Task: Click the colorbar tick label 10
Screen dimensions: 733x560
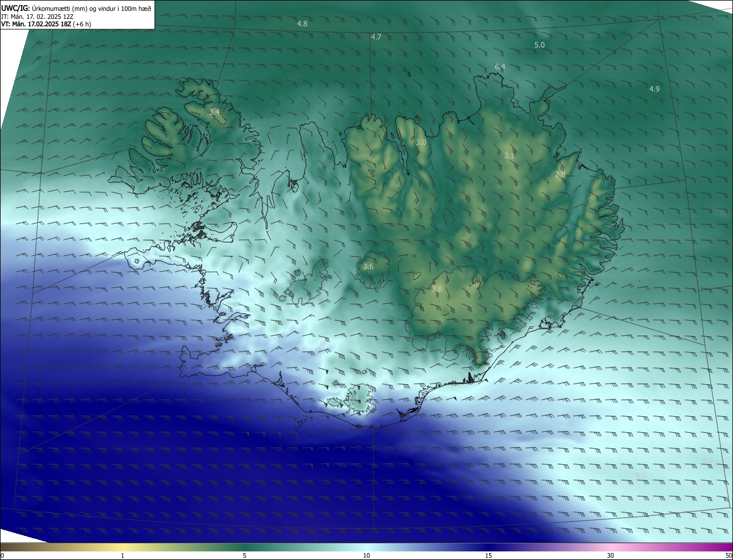Action: tap(366, 555)
